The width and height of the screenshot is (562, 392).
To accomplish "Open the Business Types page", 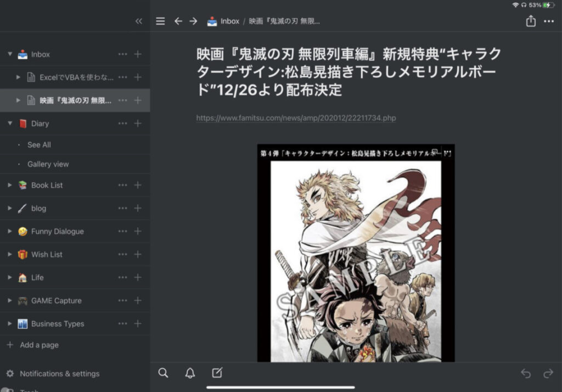I will pyautogui.click(x=57, y=323).
